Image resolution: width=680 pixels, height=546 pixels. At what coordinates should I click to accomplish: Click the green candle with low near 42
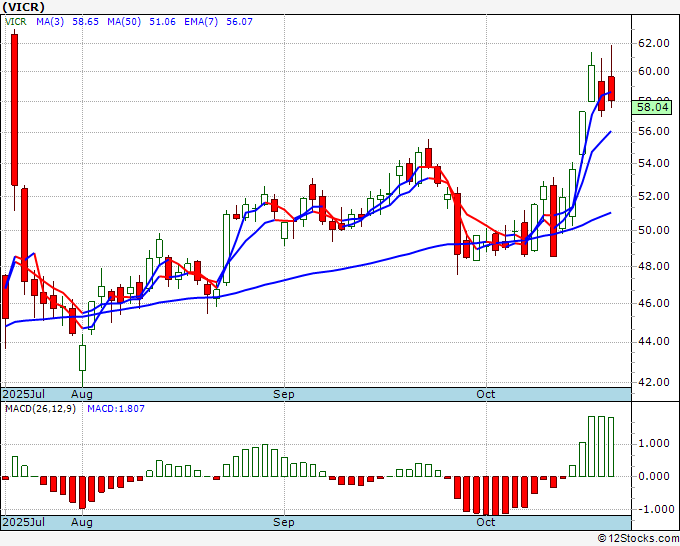(82, 358)
